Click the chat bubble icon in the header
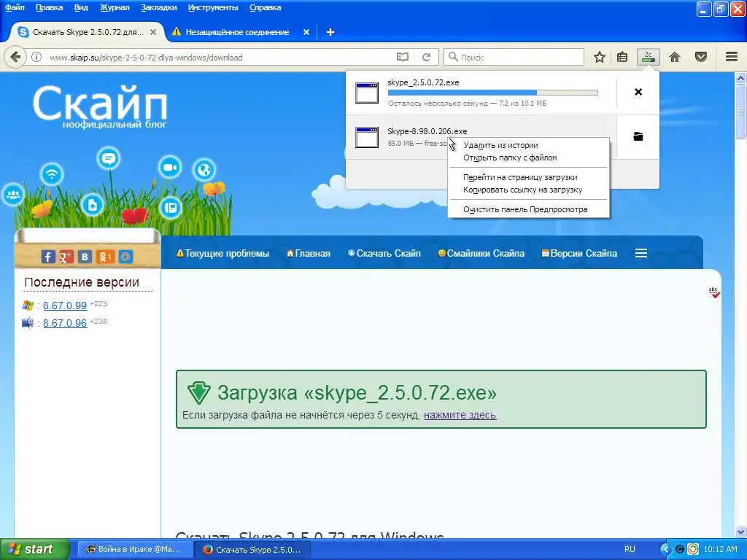 coord(109,158)
